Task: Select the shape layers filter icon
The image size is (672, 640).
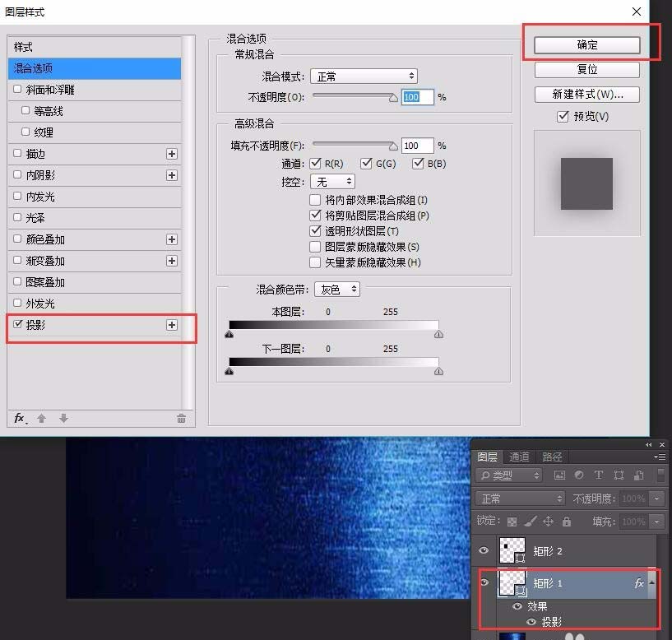Action: coord(619,475)
